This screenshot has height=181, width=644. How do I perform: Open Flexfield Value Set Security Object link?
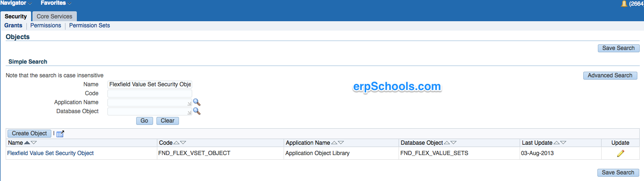pos(50,153)
